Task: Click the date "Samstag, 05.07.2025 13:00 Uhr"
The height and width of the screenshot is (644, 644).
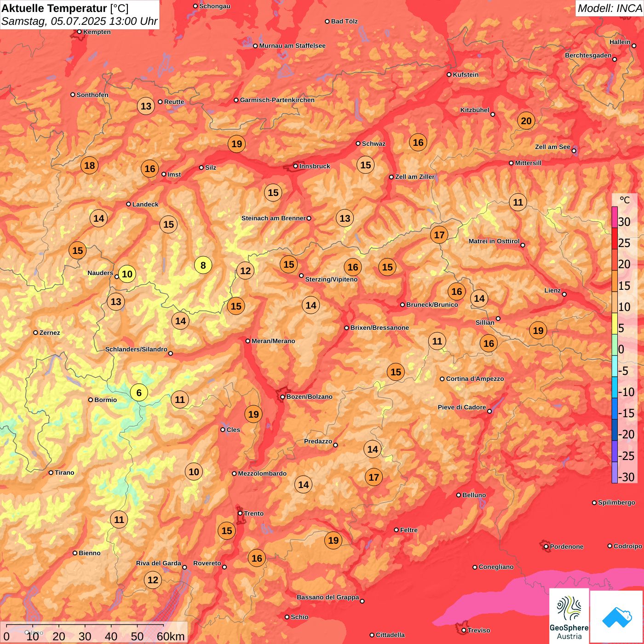Action: pos(80,21)
